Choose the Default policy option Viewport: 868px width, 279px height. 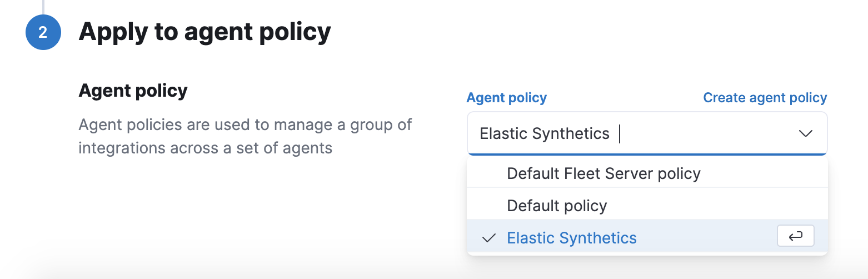(557, 206)
